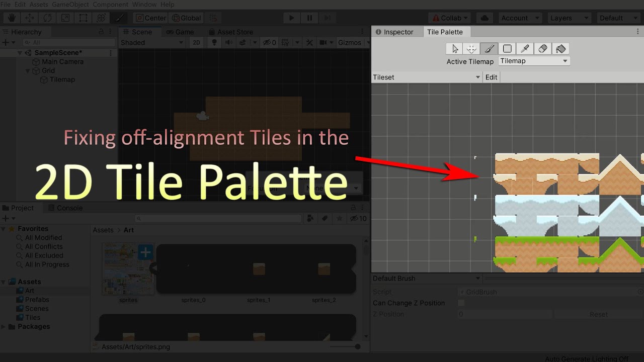644x362 pixels.
Task: Open the Default Brush dropdown
Action: tap(427, 279)
